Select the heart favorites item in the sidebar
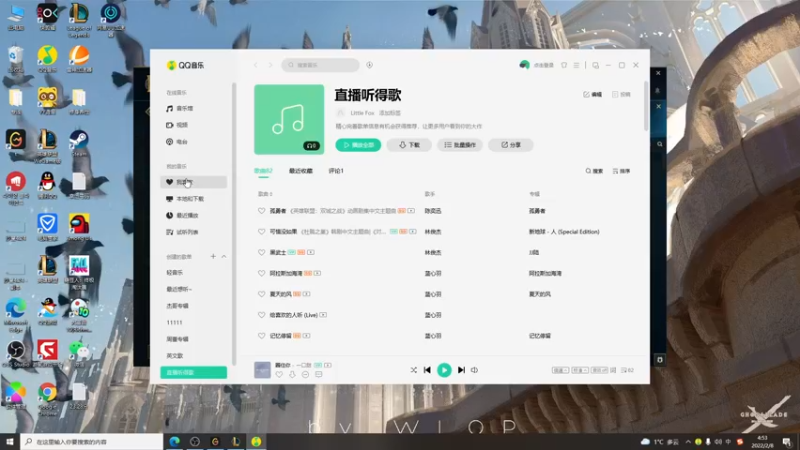Viewport: 800px width, 450px height. (193, 182)
